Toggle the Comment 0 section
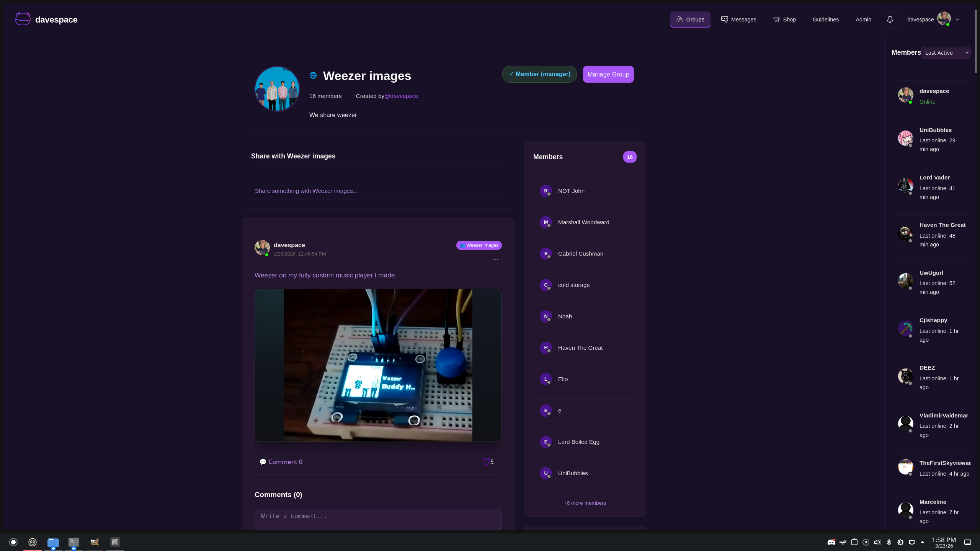This screenshot has height=551, width=980. coord(281,462)
